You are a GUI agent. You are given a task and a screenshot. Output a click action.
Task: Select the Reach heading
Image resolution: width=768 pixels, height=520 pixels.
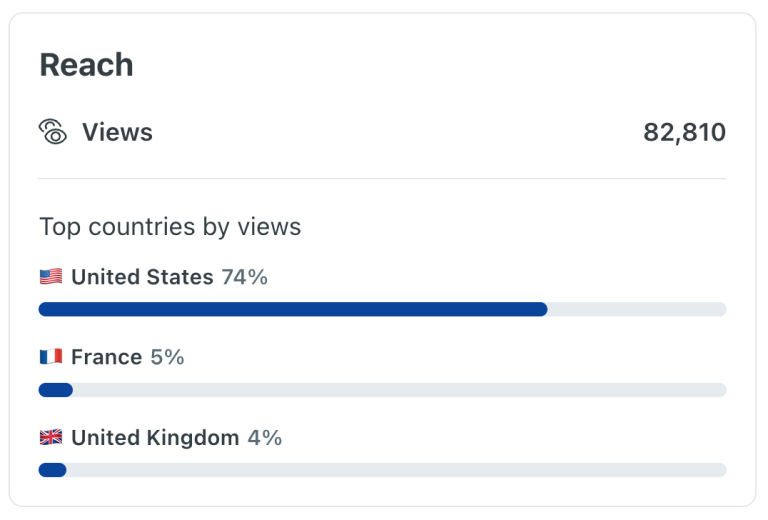click(86, 65)
